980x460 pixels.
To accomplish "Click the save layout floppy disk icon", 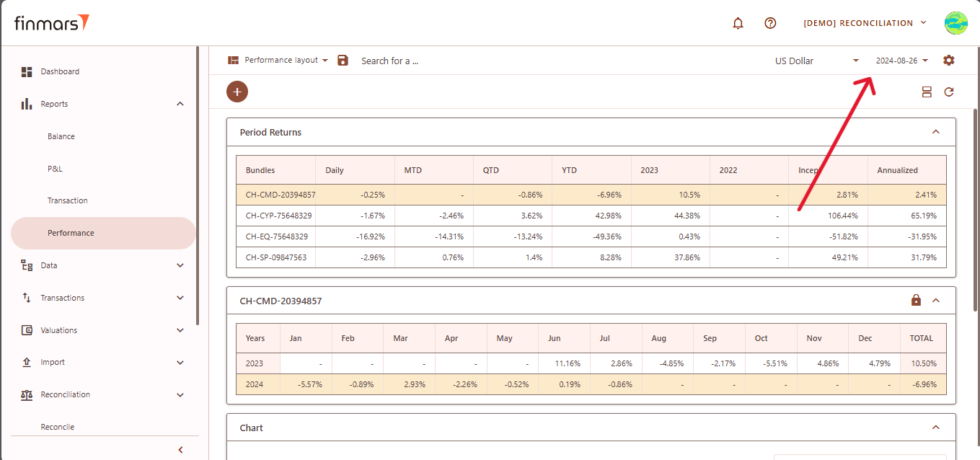I will coord(343,61).
